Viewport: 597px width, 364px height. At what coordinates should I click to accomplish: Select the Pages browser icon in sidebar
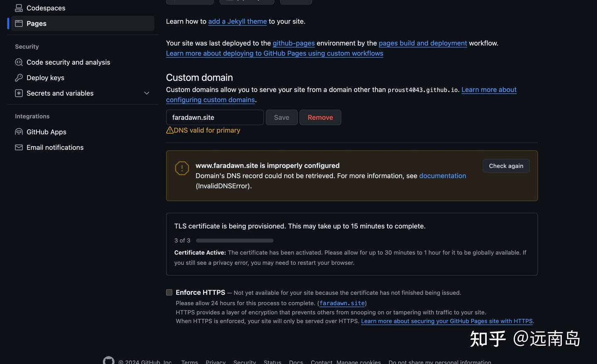click(18, 23)
